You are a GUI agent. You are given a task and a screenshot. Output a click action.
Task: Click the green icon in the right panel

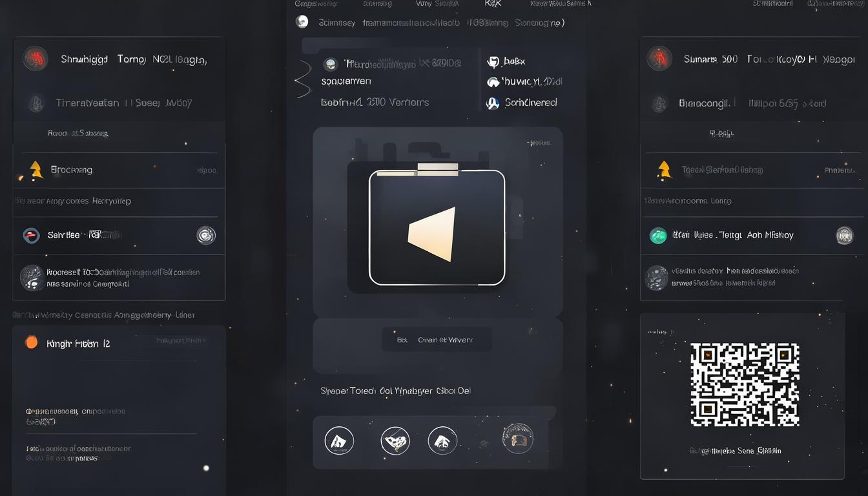click(657, 236)
